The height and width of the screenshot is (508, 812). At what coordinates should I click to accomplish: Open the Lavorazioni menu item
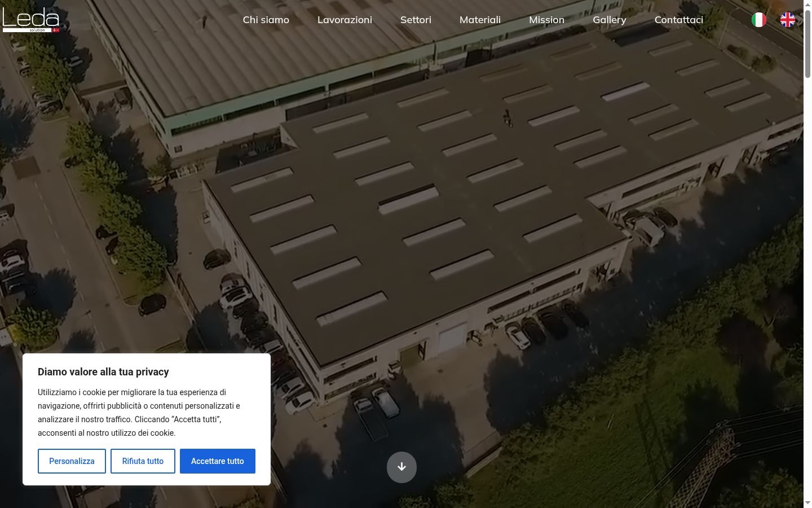point(345,20)
